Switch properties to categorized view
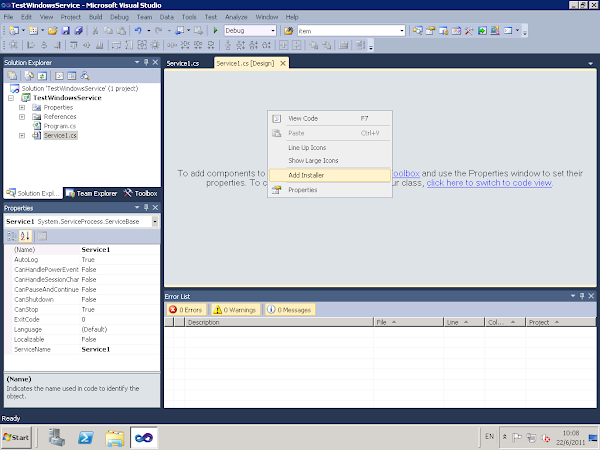600x450 pixels. tap(12, 236)
